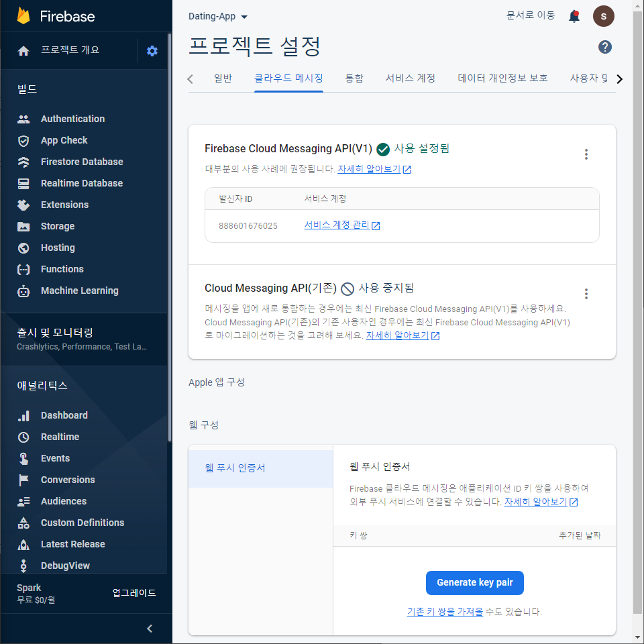Click the Spark plan label
644x644 pixels.
coord(29,588)
